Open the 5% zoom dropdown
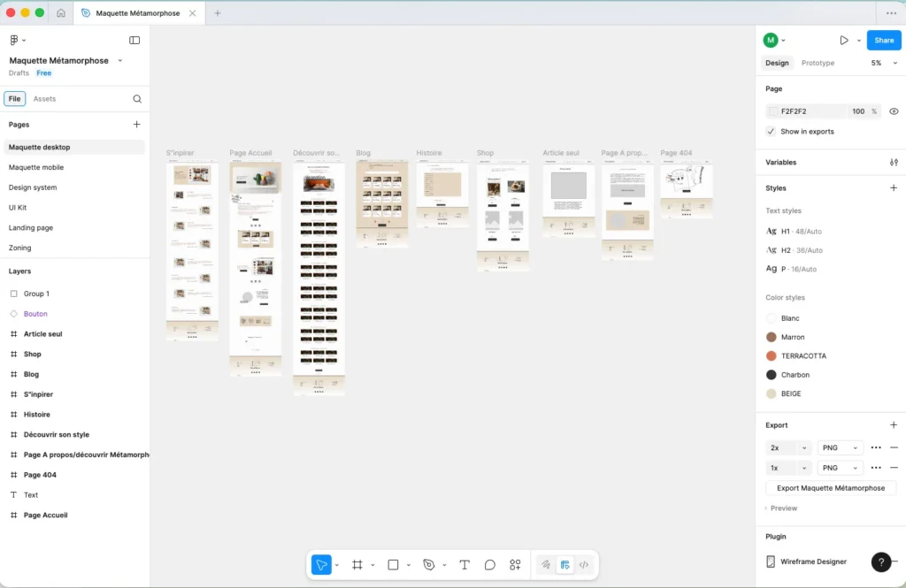Viewport: 906px width, 588px height. [889, 63]
